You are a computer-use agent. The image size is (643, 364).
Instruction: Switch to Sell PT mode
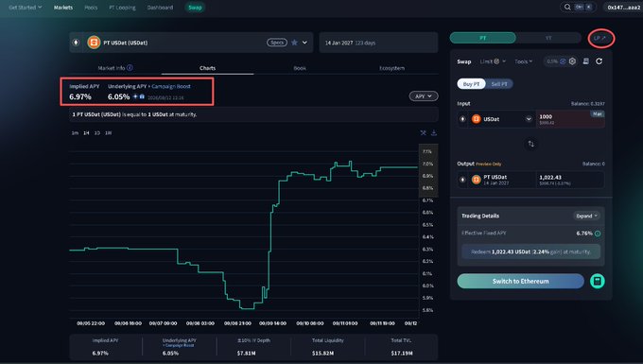(x=499, y=84)
